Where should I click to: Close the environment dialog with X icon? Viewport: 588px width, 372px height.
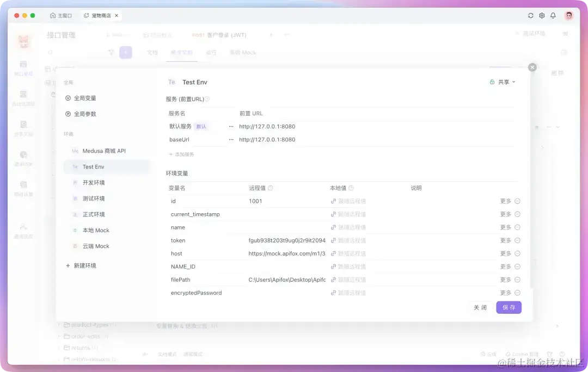532,67
